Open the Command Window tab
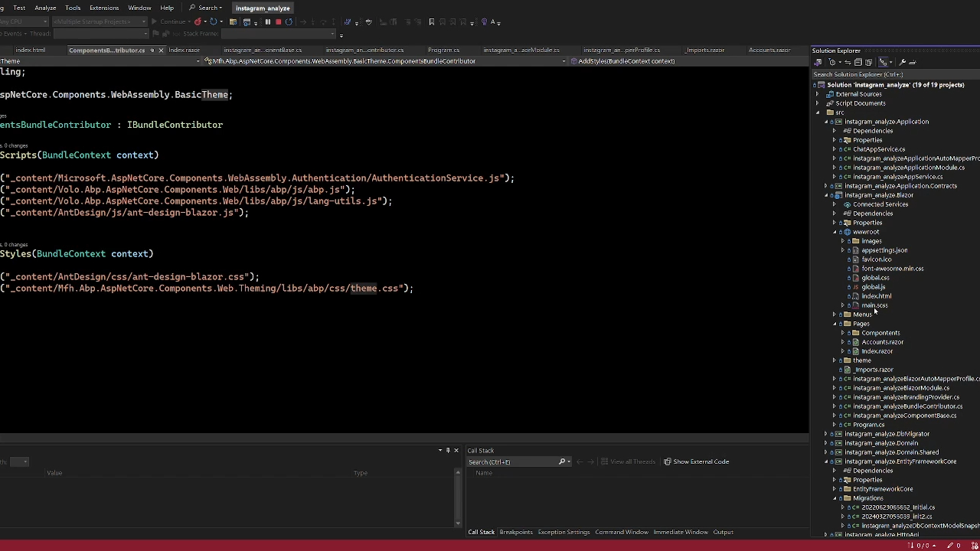 click(x=621, y=533)
